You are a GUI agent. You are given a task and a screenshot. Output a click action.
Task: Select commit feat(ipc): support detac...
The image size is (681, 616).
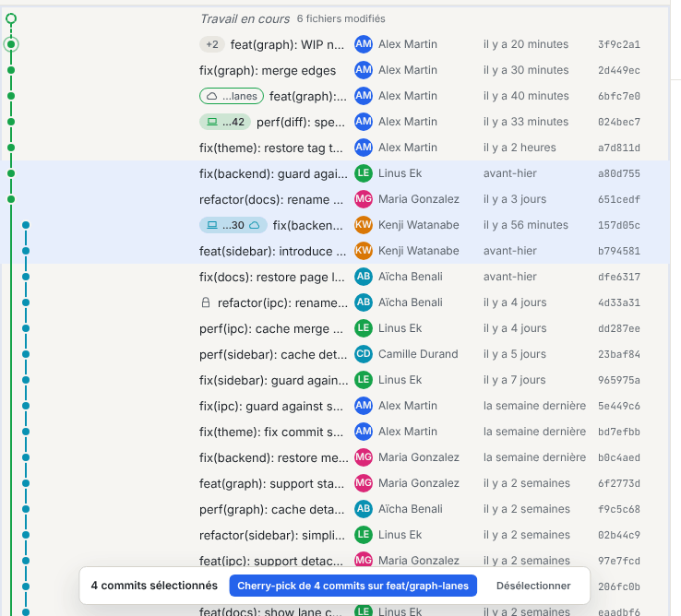coord(271,561)
